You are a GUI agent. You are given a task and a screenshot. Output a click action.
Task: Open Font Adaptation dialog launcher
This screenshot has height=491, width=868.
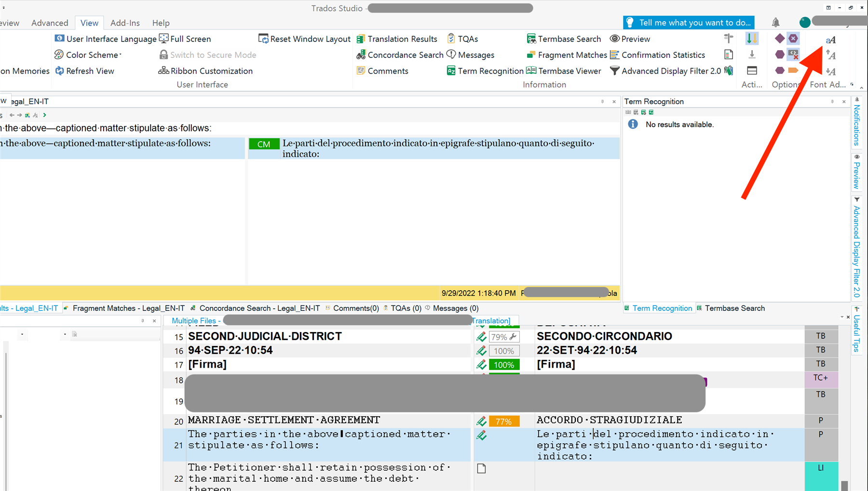852,84
